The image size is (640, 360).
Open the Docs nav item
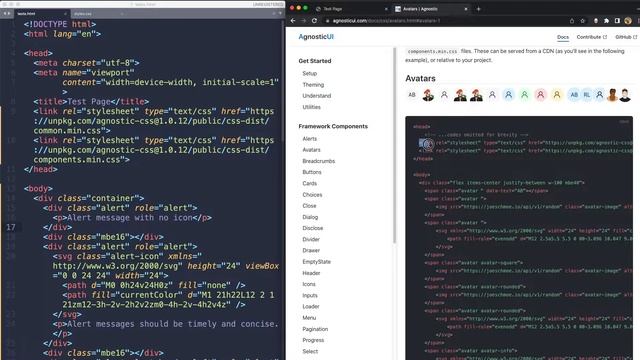tap(563, 37)
